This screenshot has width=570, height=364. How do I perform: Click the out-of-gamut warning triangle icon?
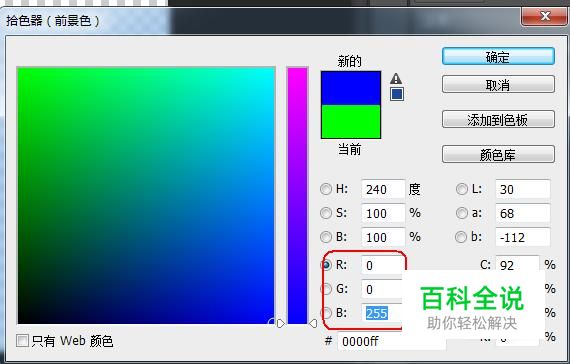[396, 79]
